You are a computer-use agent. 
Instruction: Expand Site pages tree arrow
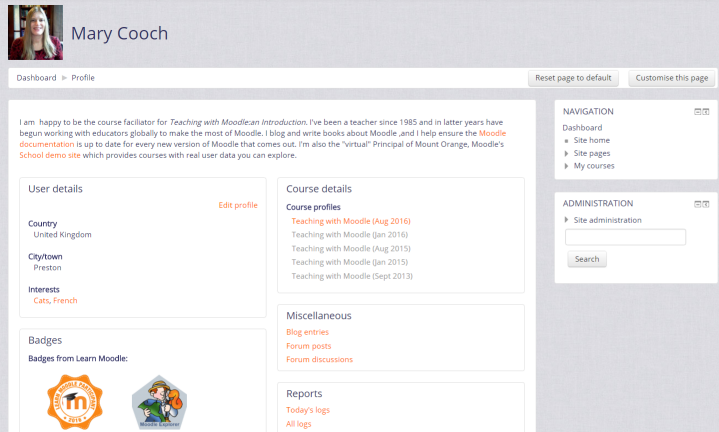pyautogui.click(x=566, y=154)
